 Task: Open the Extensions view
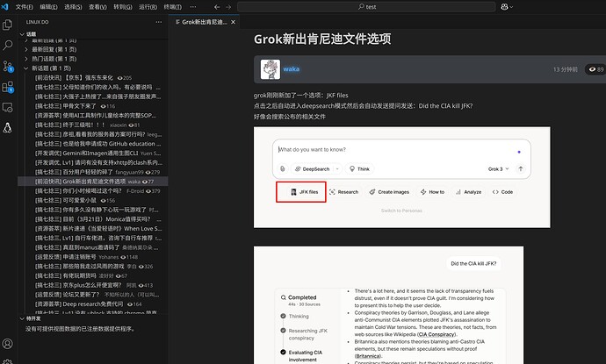point(7,87)
